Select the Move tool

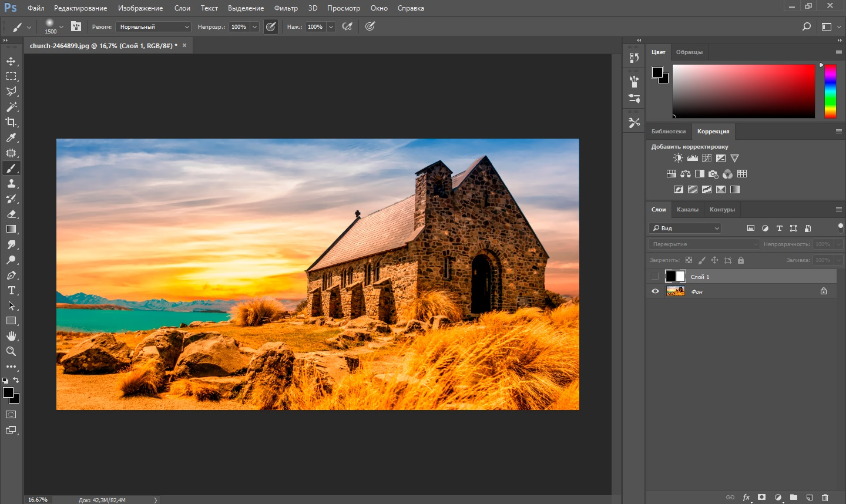pos(11,61)
